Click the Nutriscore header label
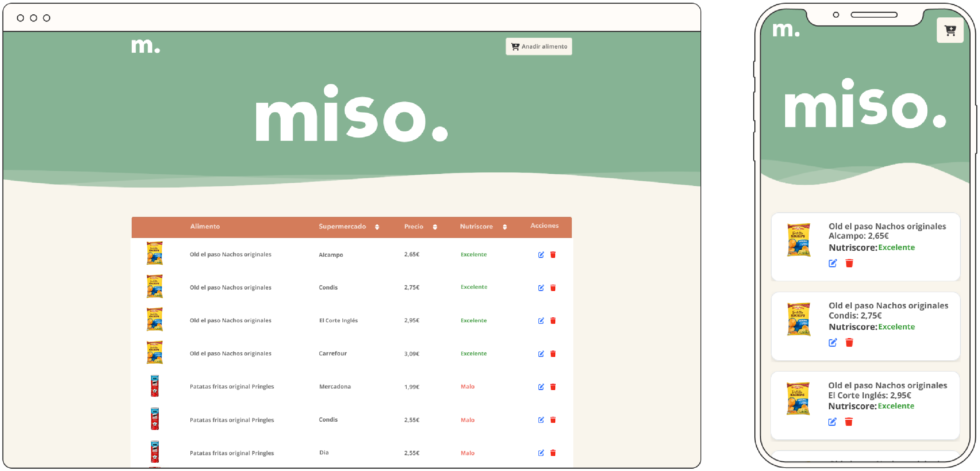The image size is (980, 471). [476, 227]
